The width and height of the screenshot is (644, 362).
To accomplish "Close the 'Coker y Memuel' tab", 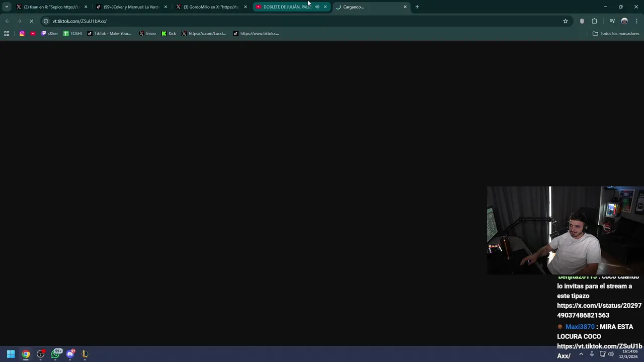I will click(166, 7).
